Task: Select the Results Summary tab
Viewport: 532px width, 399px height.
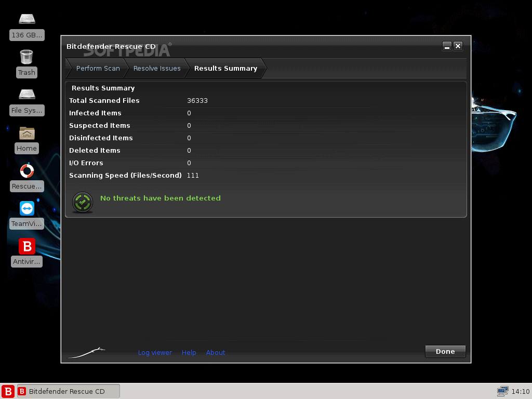Action: [225, 68]
